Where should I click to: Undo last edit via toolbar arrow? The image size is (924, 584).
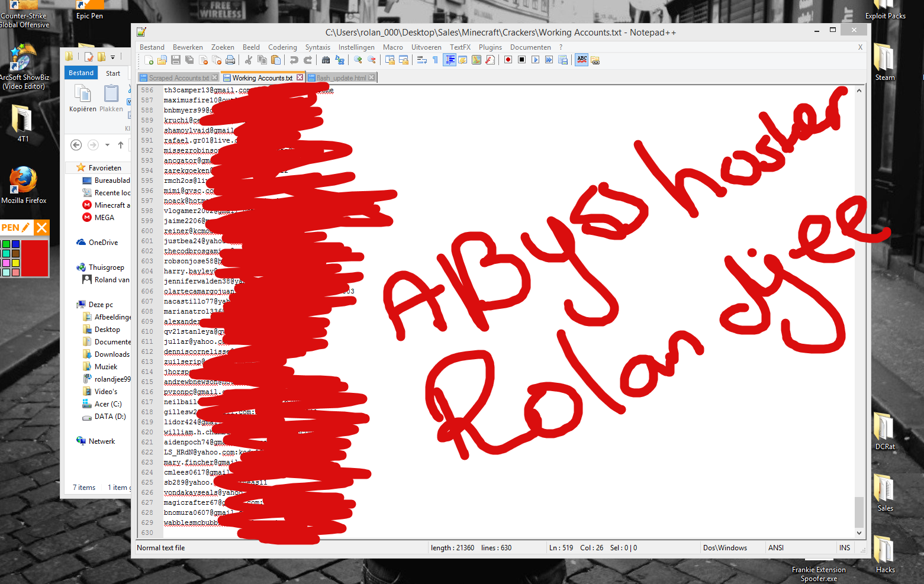294,60
